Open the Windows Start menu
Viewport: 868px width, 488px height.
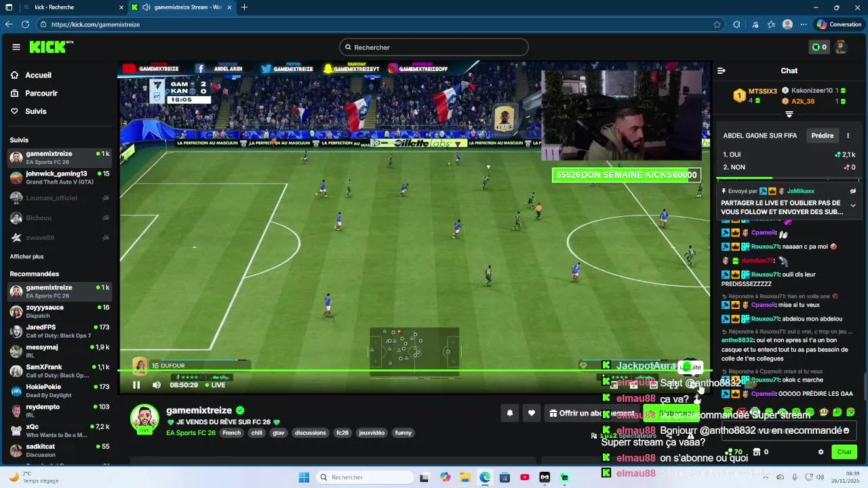(304, 477)
